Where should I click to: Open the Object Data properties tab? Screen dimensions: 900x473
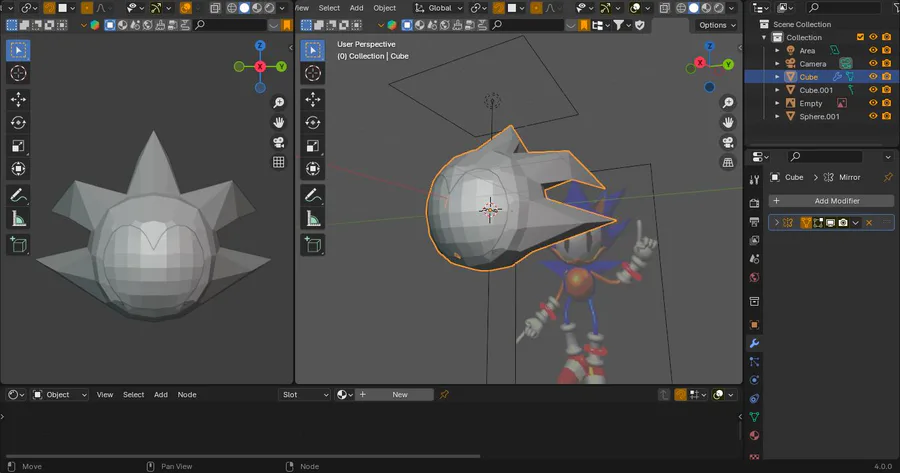tap(754, 417)
